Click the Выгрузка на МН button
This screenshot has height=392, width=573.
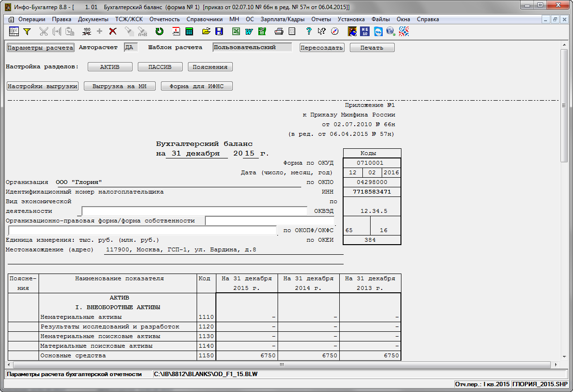click(120, 86)
